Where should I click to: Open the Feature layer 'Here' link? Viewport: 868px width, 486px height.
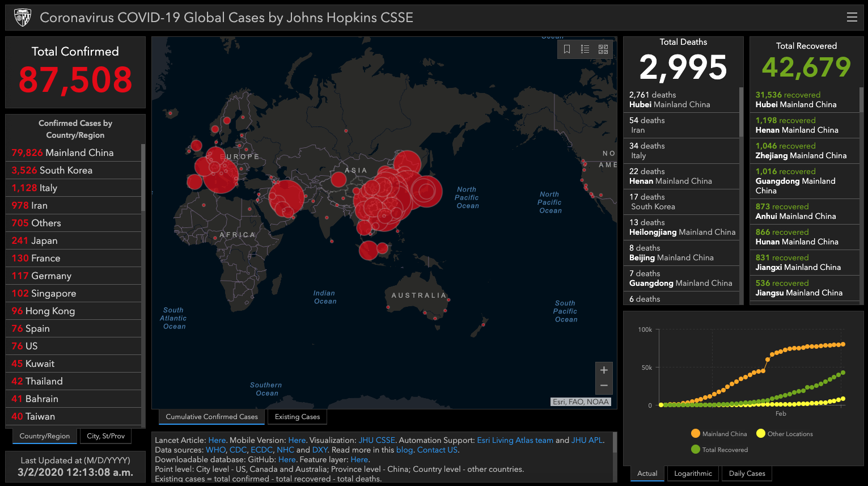[359, 459]
